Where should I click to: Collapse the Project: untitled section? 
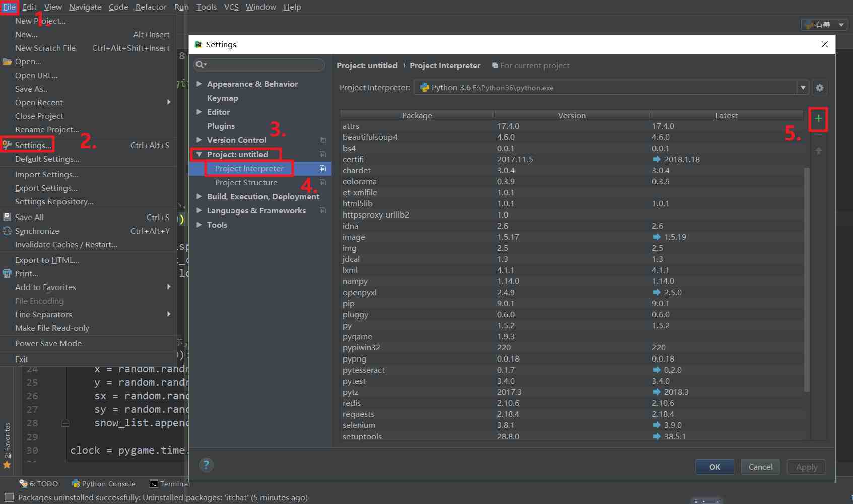[x=199, y=154]
